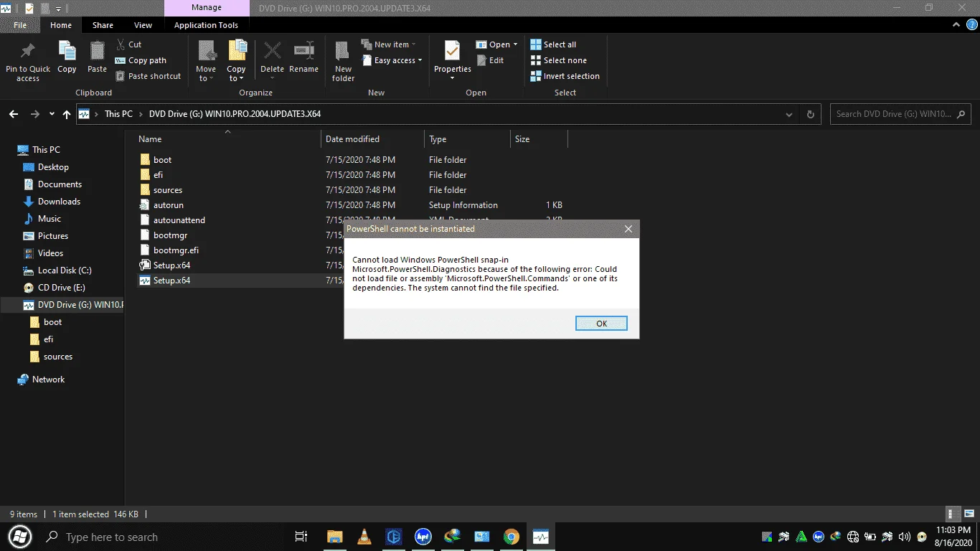Viewport: 980px width, 551px height.
Task: Open Customize Quick Access Toolbar dropdown
Action: pyautogui.click(x=59, y=9)
